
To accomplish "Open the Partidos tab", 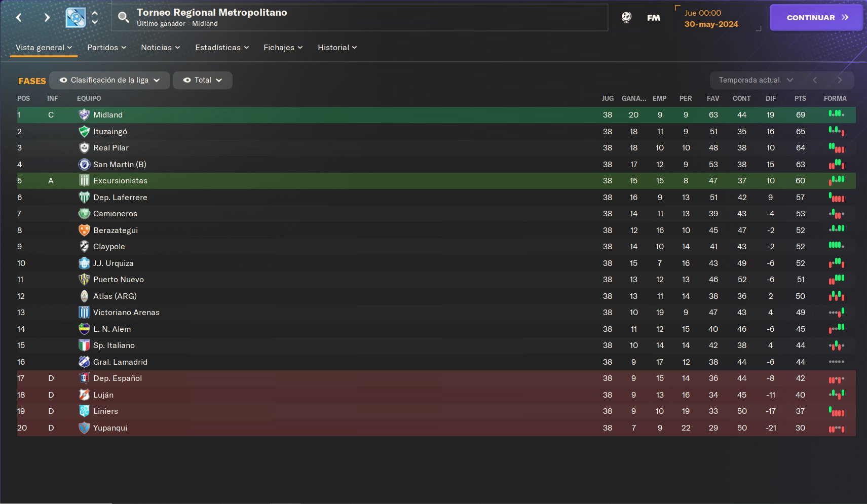I will pyautogui.click(x=106, y=48).
